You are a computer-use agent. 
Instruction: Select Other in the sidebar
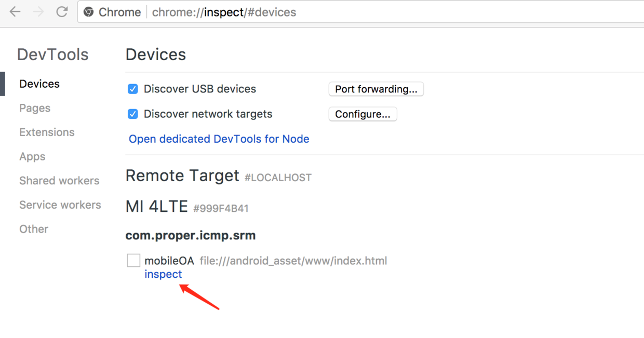34,229
